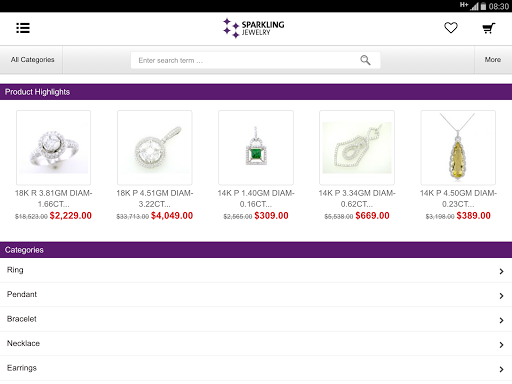
Task: Tap the Sparkling Jewelry logo
Action: tap(254, 28)
